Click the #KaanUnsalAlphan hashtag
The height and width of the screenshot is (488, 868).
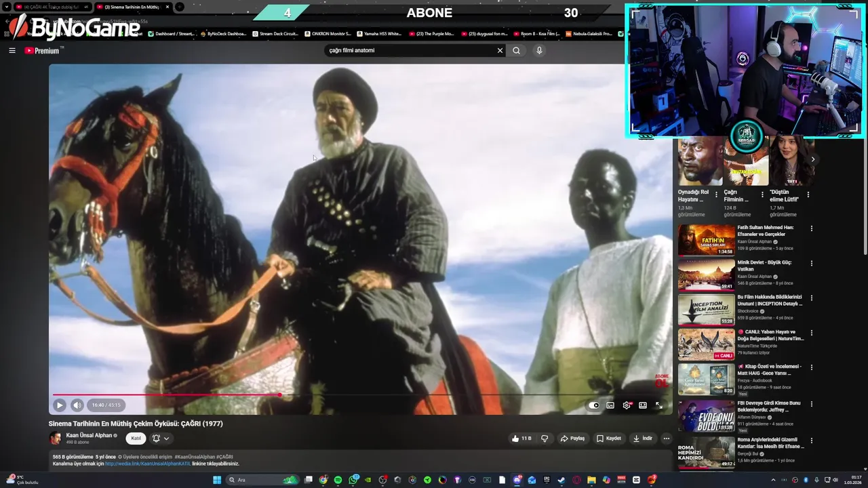coord(194,457)
